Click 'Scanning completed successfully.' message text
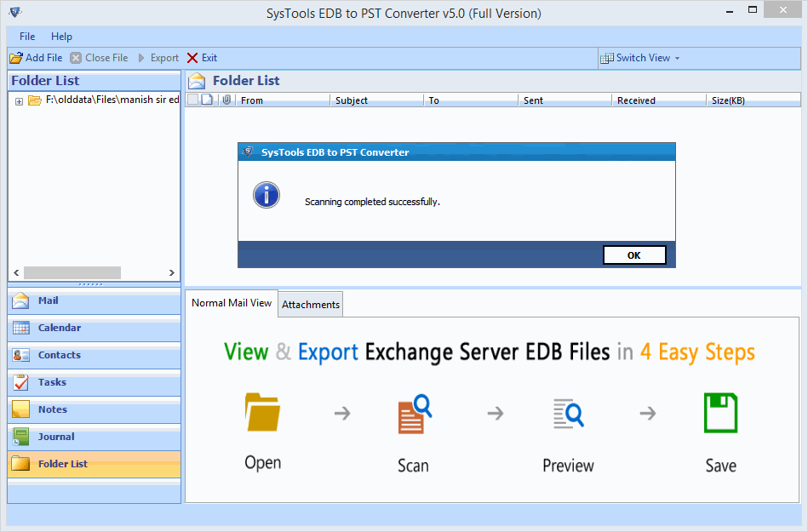The image size is (808, 532). click(372, 202)
